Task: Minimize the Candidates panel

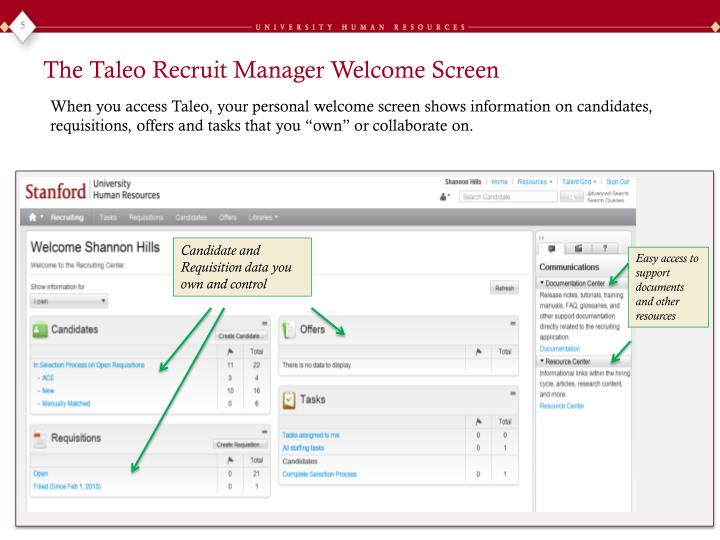Action: pos(264,323)
